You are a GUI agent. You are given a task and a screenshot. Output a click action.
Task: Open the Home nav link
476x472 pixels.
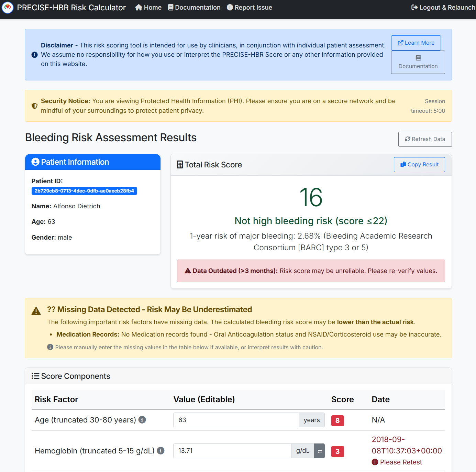coord(148,7)
